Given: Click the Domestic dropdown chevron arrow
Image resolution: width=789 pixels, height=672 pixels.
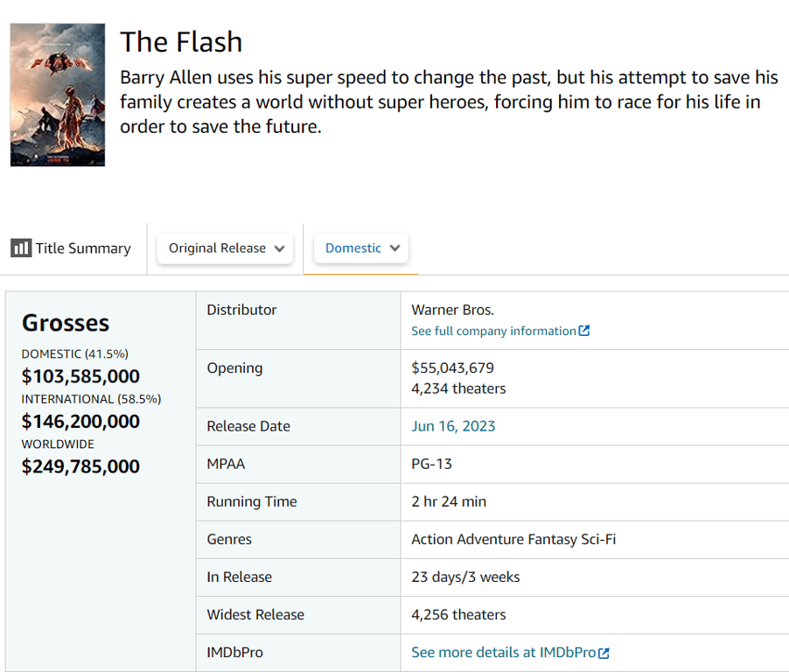Looking at the screenshot, I should pos(394,248).
